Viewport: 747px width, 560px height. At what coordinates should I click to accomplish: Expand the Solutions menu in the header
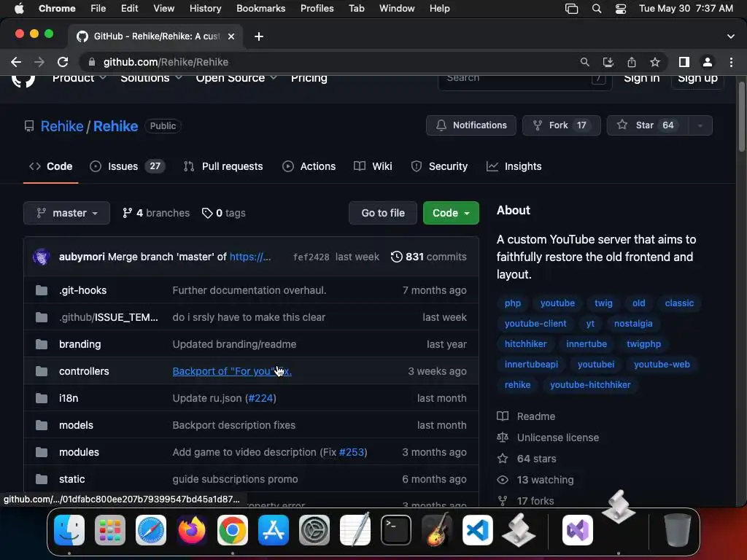click(151, 78)
